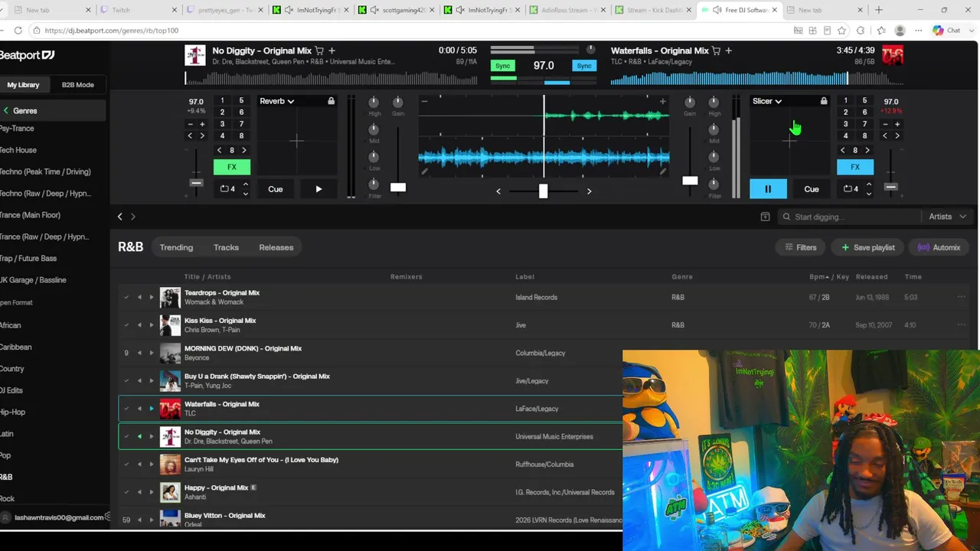Decrease loop length on the right deck
Screen dimensions: 980x551
[868, 194]
